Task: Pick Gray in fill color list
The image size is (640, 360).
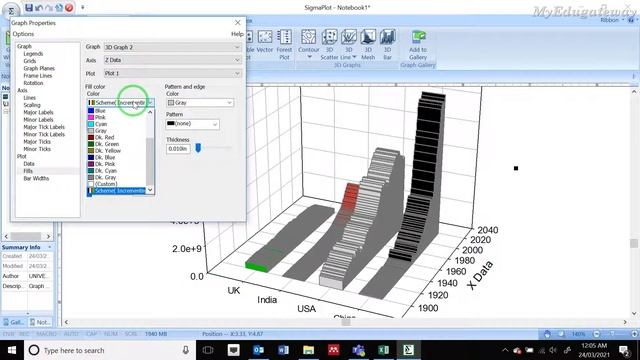Action: pyautogui.click(x=117, y=131)
